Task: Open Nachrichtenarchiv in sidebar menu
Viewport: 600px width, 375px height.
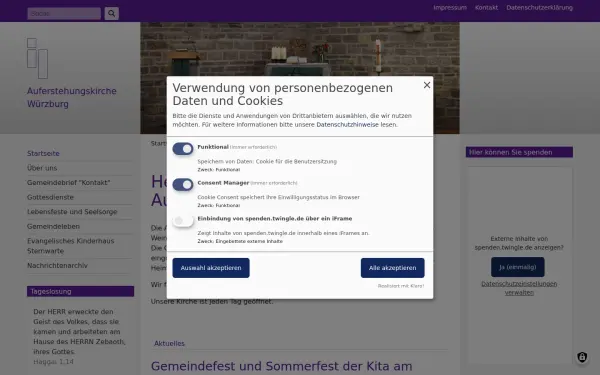Action: tap(57, 266)
